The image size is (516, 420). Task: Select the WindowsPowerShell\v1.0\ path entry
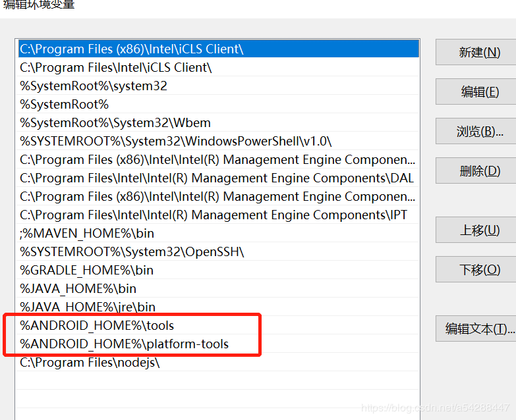(217, 141)
